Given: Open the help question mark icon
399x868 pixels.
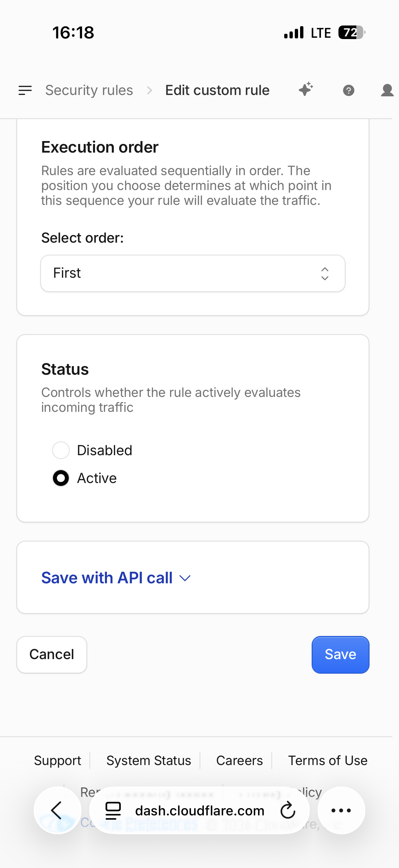Looking at the screenshot, I should [348, 90].
